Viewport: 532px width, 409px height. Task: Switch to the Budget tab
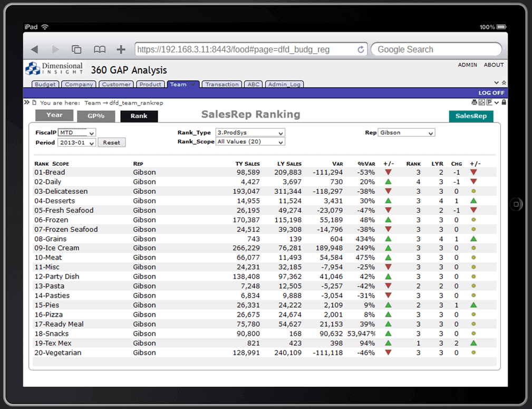click(45, 84)
